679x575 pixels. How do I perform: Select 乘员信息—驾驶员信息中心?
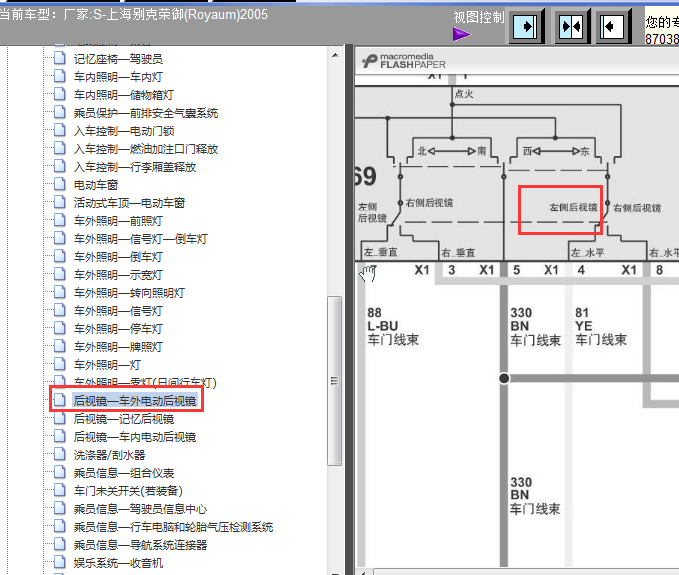tap(140, 509)
